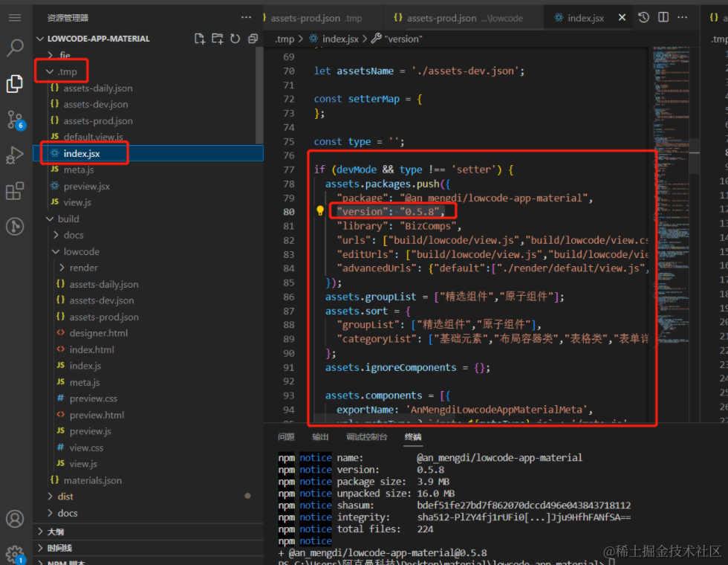Click the New File icon in explorer header
728x565 pixels.
(200, 39)
